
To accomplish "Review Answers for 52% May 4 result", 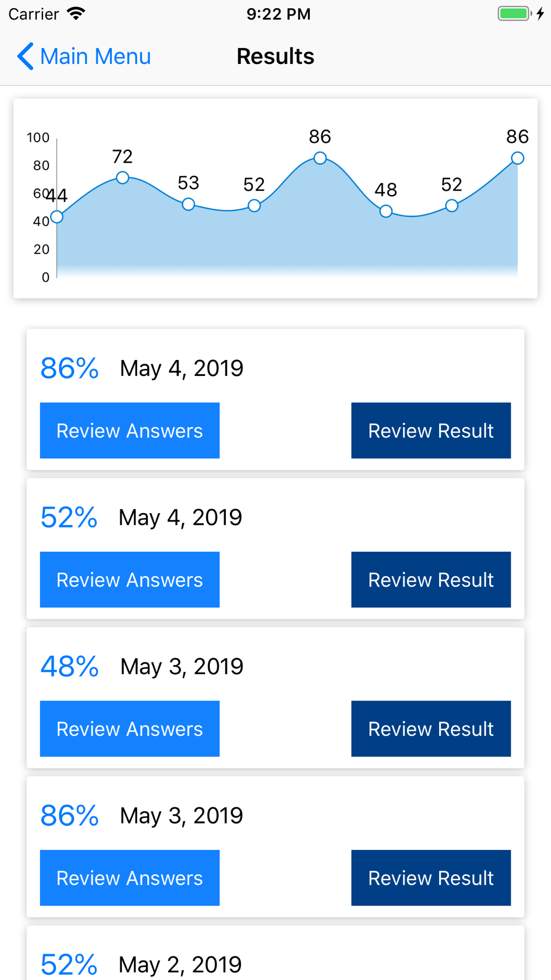I will 129,579.
